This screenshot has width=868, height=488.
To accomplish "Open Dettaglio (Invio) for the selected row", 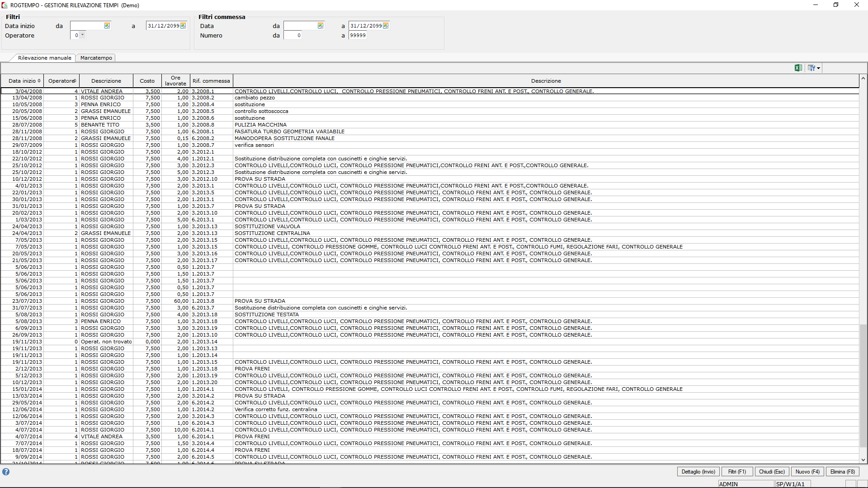I will click(698, 472).
